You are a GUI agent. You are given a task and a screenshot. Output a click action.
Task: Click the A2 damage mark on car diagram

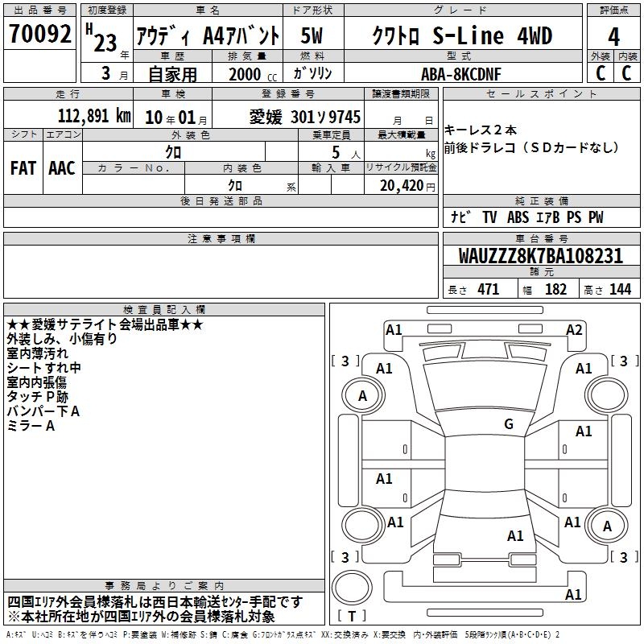(574, 329)
